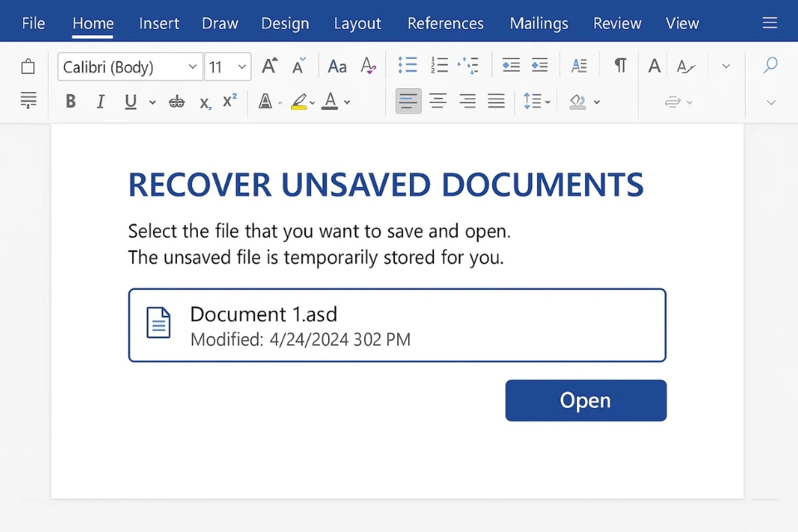Click the bulleted list icon
This screenshot has height=532, width=798.
click(407, 66)
